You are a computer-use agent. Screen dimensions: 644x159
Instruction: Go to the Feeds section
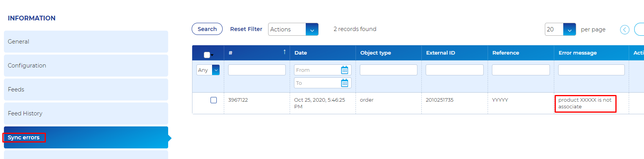click(x=86, y=90)
